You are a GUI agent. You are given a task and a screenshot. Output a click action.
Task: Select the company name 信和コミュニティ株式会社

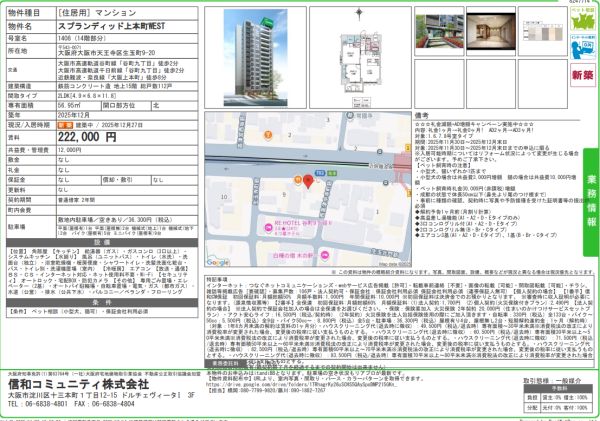[x=78, y=384]
